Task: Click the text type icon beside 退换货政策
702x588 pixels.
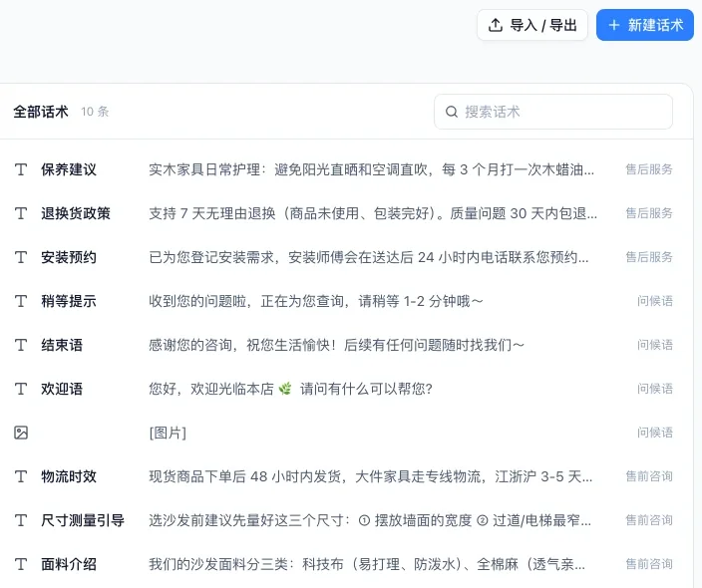Action: pyautogui.click(x=21, y=213)
